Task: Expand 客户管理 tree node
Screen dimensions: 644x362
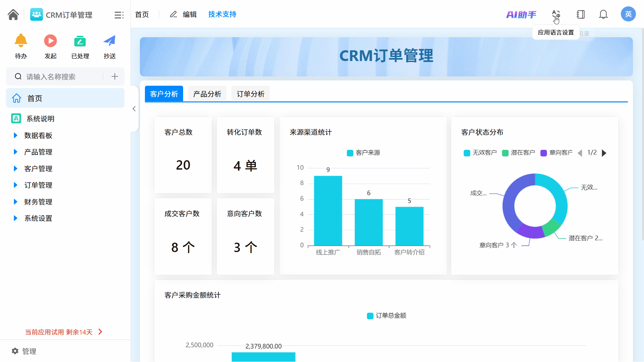Action: [15, 169]
